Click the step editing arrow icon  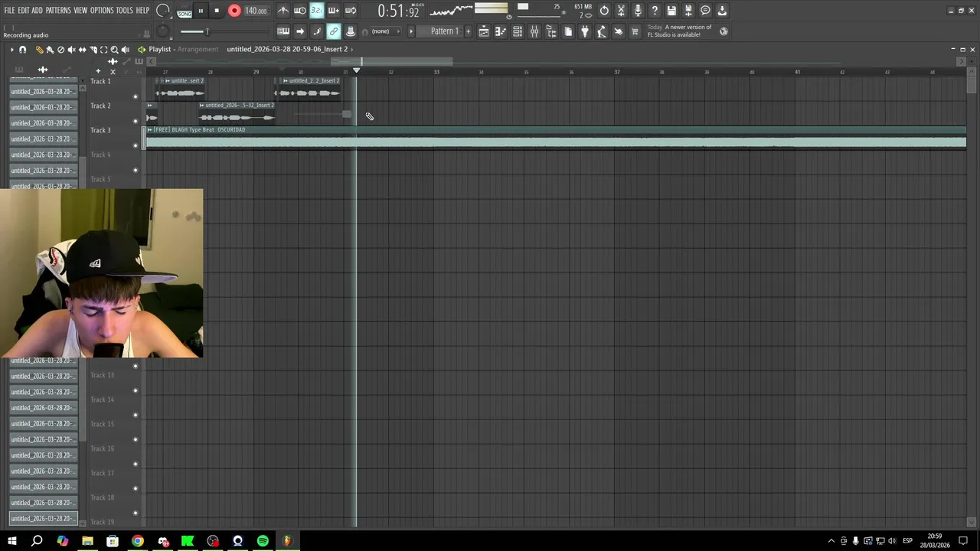pos(300,31)
